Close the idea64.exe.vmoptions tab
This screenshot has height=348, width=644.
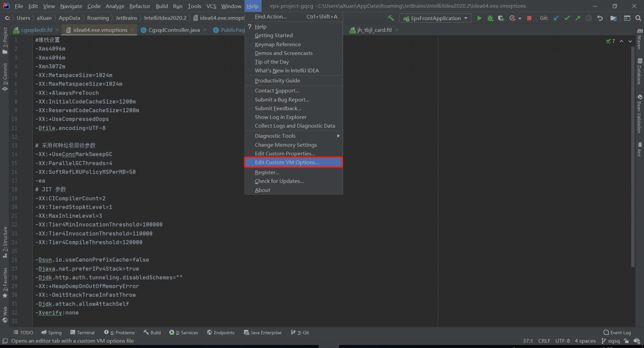[133, 30]
